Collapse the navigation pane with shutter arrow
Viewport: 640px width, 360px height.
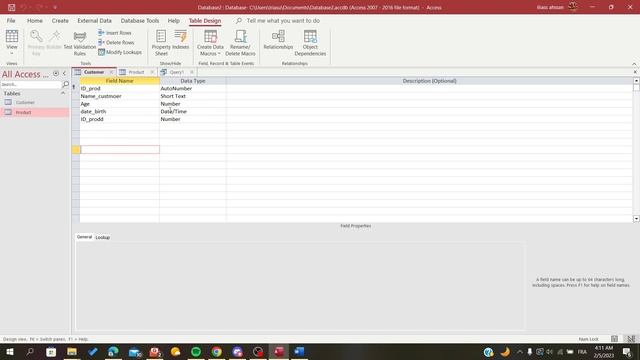[64, 73]
